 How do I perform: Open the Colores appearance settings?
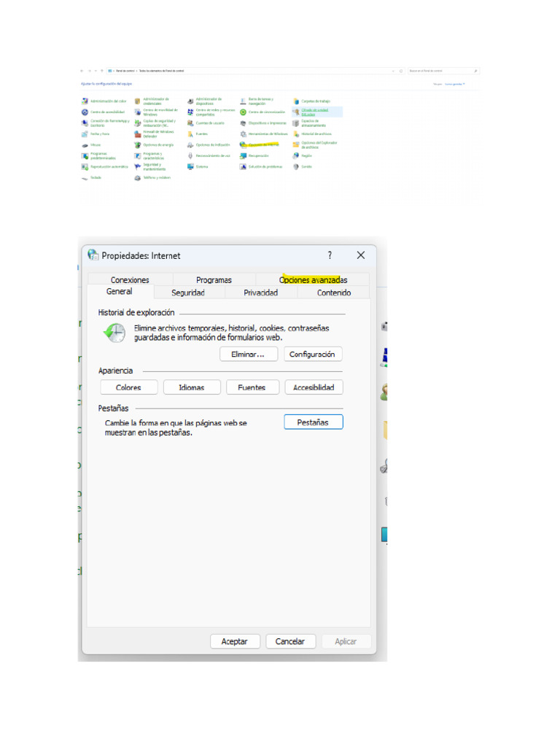[x=128, y=387]
